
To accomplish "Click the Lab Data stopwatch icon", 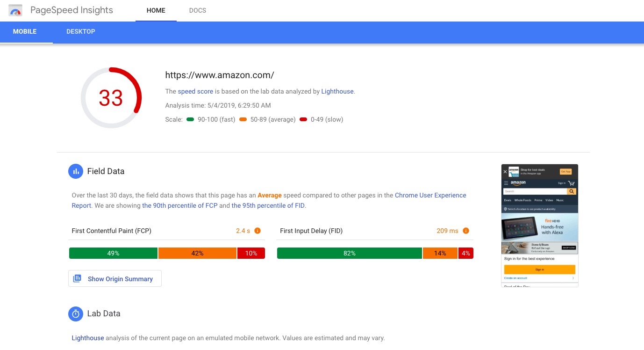I will (x=76, y=314).
